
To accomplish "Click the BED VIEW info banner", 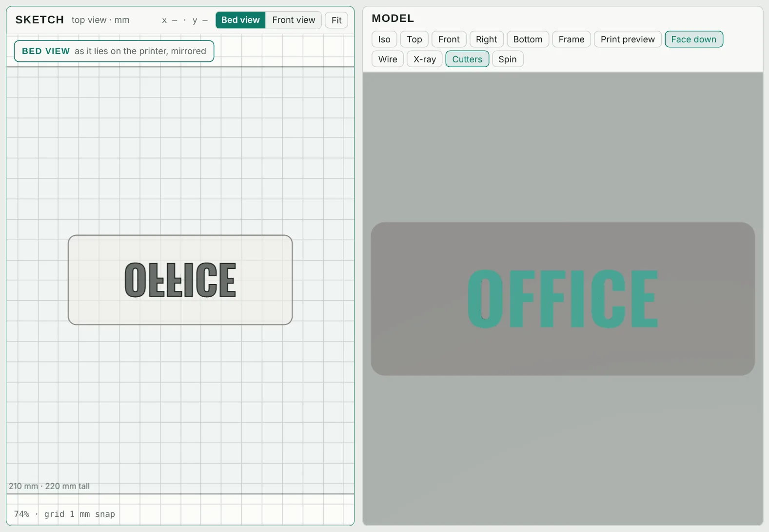I will pos(114,51).
